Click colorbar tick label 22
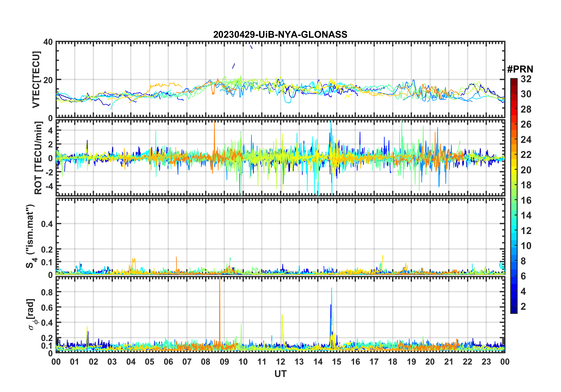 526,155
